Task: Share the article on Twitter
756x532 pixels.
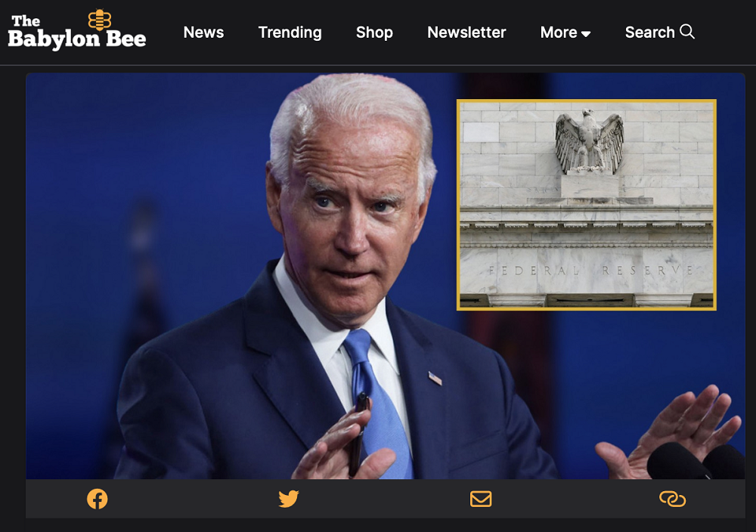Action: (x=289, y=499)
